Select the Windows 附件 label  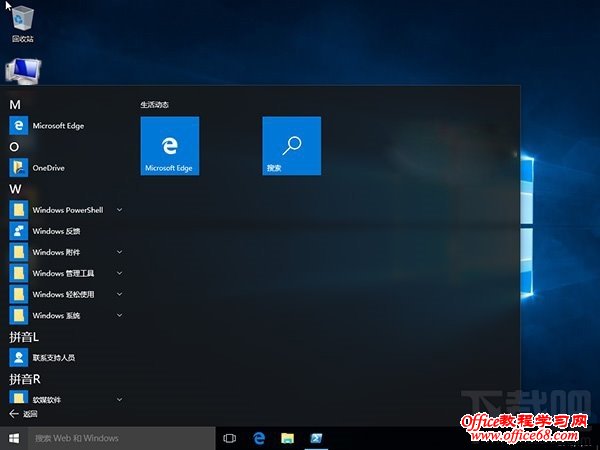click(x=56, y=252)
